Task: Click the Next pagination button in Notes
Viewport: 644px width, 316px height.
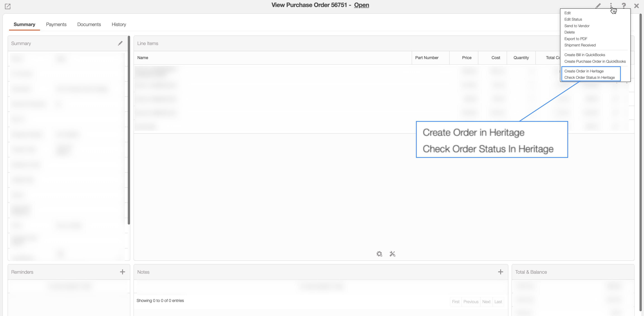Action: point(486,302)
